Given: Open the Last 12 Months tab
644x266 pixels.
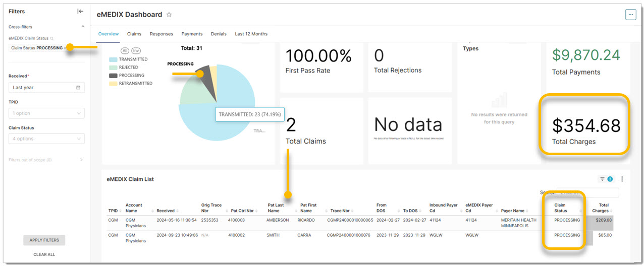Looking at the screenshot, I should [x=251, y=34].
